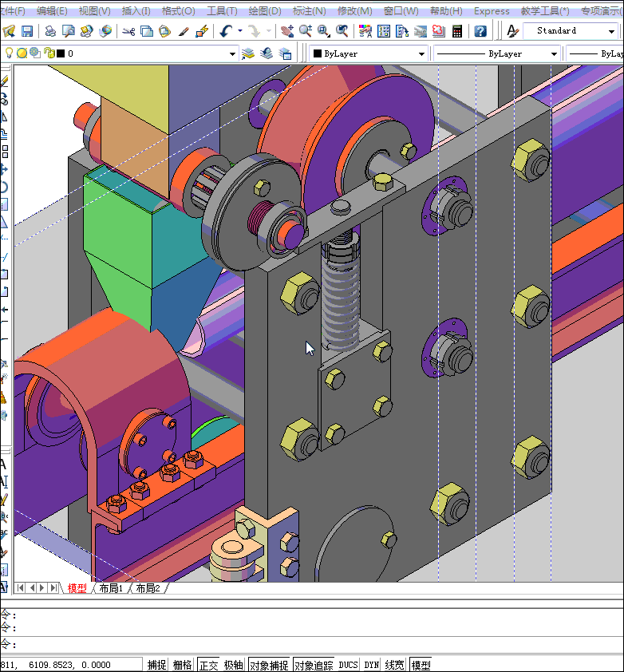
Task: Activate the Pan hand tool
Action: tap(287, 31)
